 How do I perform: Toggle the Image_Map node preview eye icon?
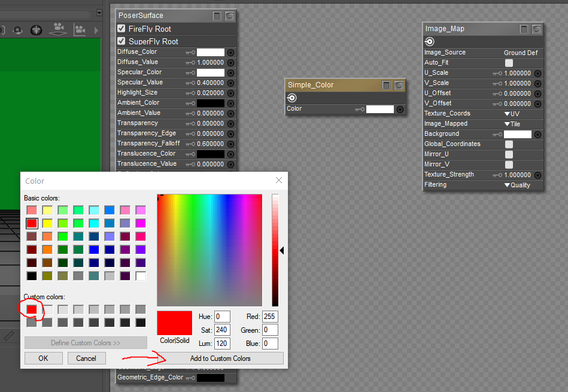coord(536,29)
